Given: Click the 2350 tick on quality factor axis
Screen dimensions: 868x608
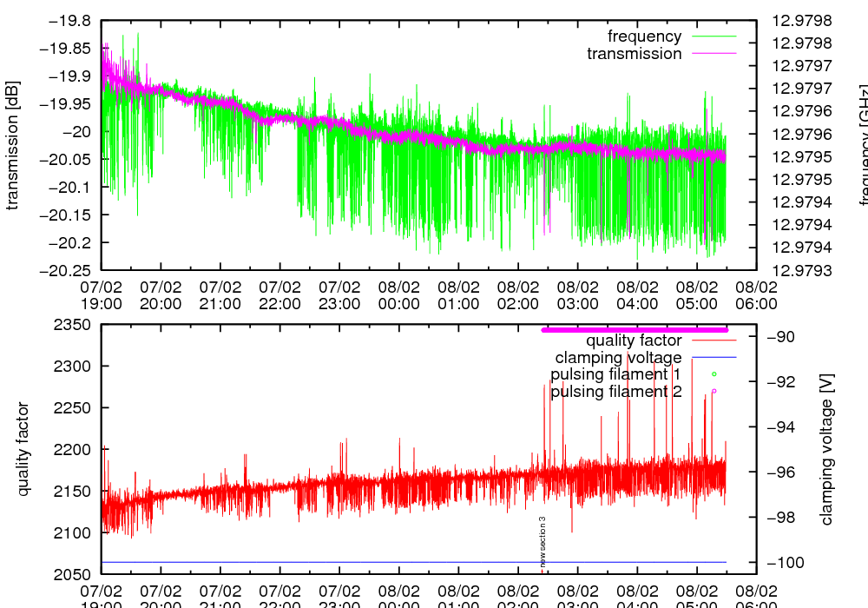Looking at the screenshot, I should click(x=74, y=325).
